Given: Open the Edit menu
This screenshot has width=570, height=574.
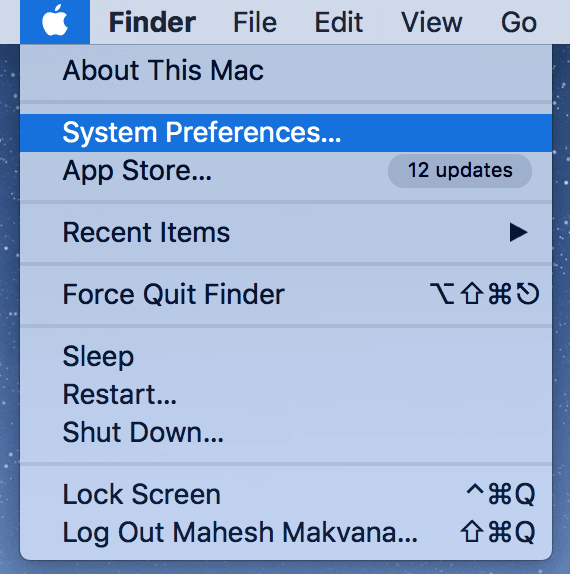Looking at the screenshot, I should coord(339,23).
